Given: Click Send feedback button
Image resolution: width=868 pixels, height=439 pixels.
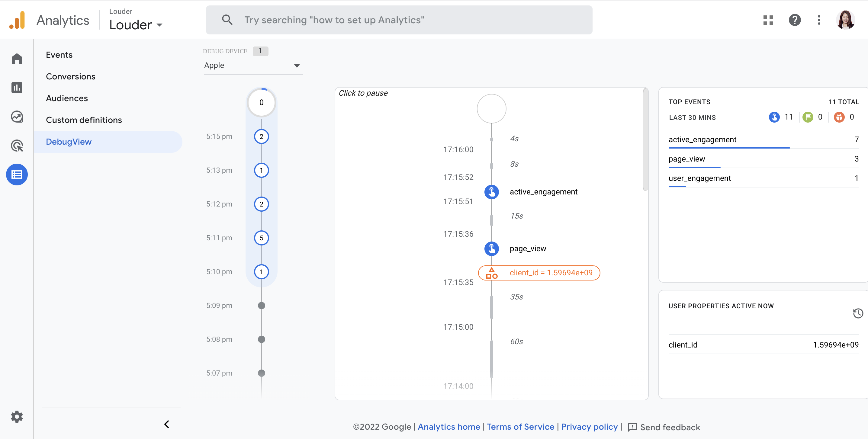Looking at the screenshot, I should [664, 427].
